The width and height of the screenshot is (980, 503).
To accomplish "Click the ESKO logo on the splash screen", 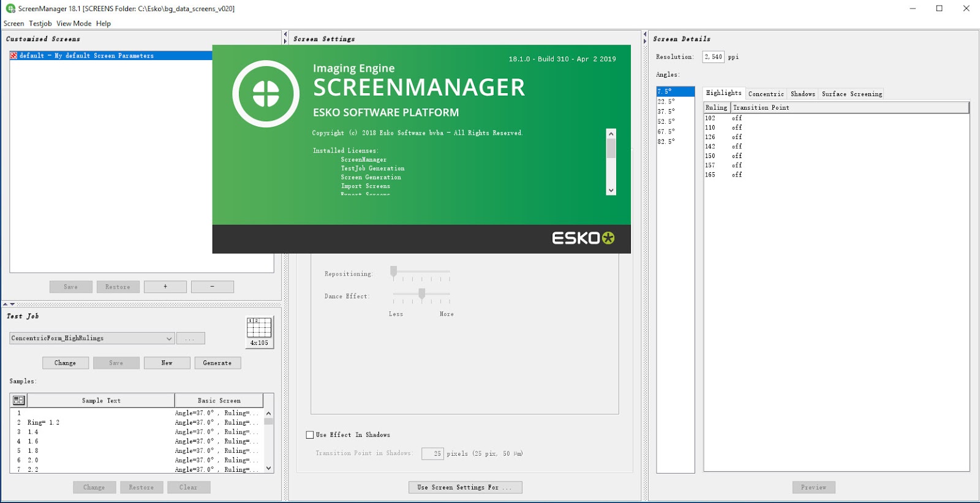I will (583, 238).
